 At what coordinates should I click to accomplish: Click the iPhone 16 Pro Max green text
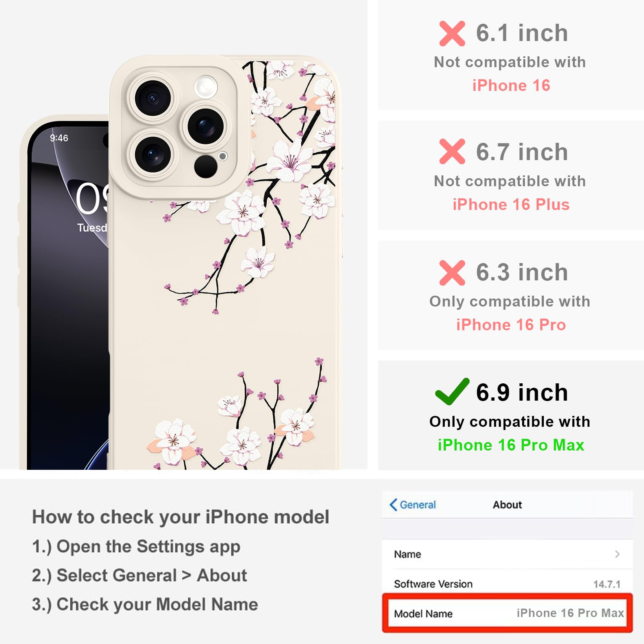511,445
